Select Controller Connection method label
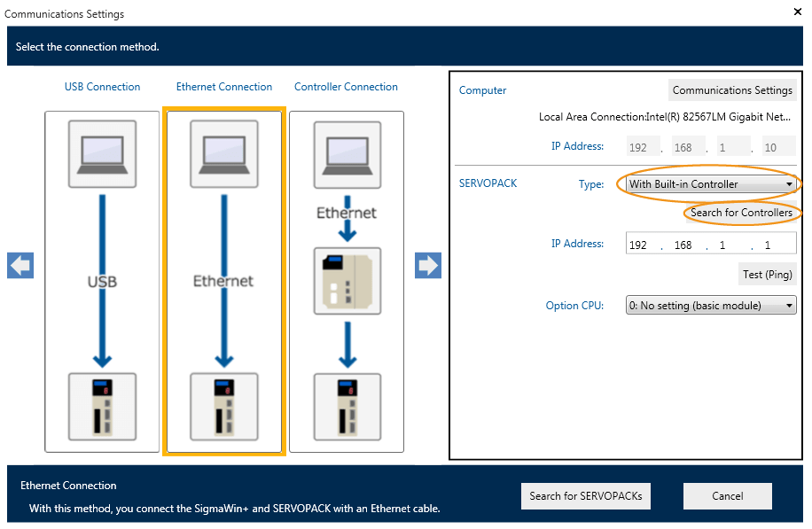812x529 pixels. [346, 87]
